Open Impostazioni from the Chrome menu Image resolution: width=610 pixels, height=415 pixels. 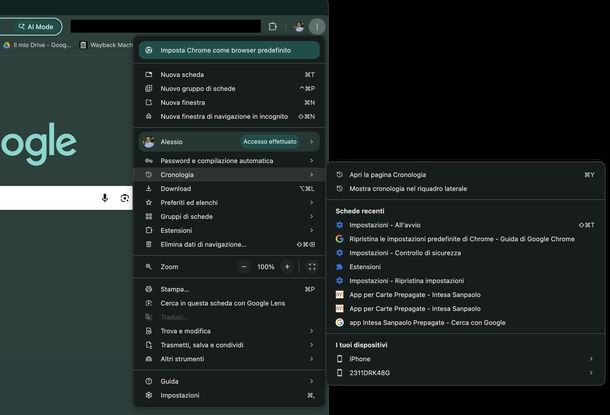coord(229,396)
